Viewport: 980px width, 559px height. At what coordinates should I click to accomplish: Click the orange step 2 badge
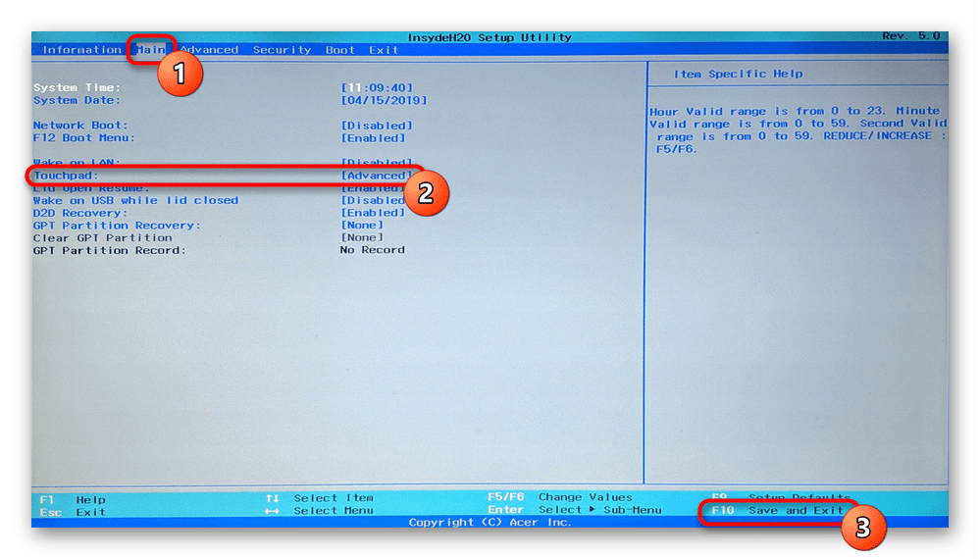(x=426, y=192)
